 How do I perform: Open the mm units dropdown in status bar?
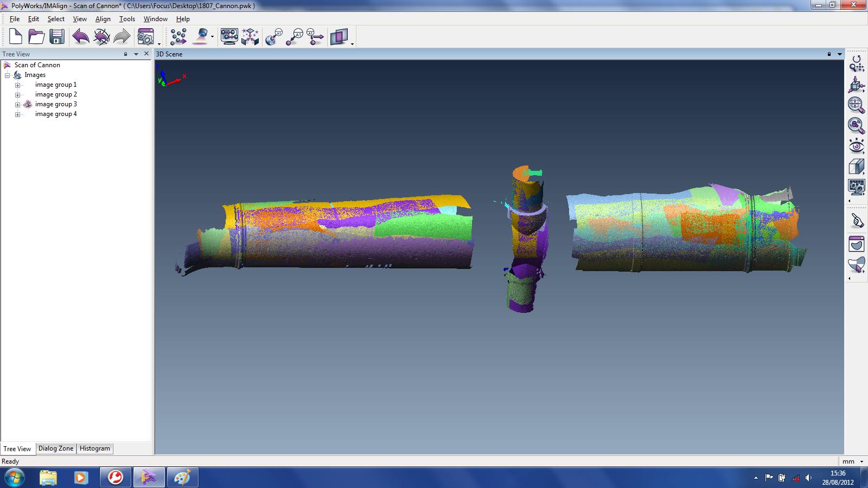(861, 461)
